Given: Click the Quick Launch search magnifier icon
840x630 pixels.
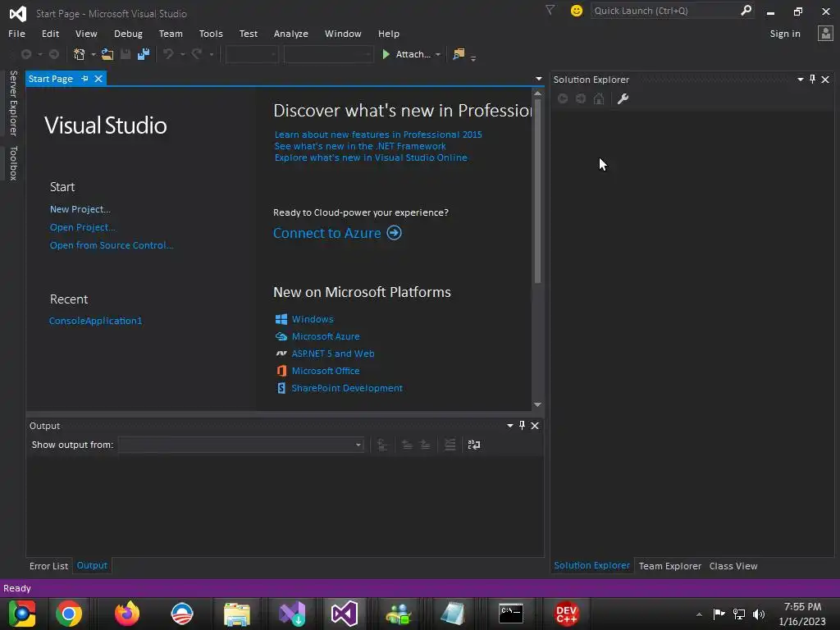Looking at the screenshot, I should [746, 10].
